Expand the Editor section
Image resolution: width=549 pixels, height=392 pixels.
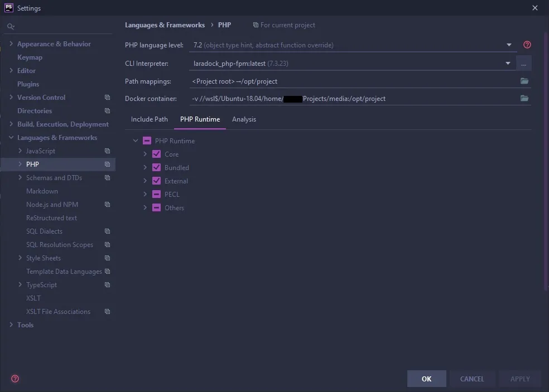(11, 70)
